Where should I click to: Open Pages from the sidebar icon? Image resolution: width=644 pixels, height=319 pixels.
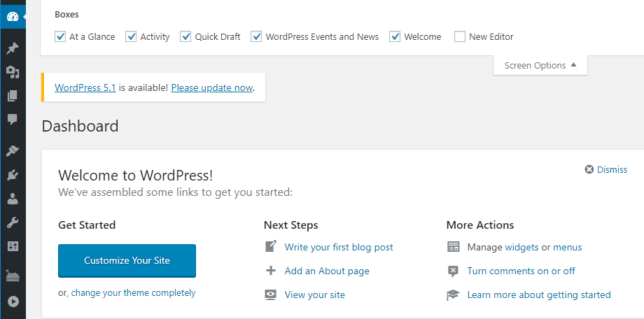click(13, 96)
